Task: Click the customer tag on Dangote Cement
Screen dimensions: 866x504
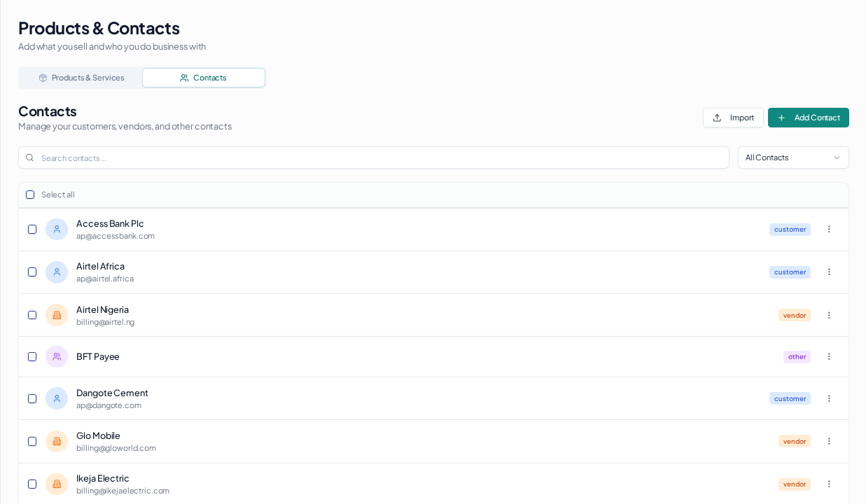Action: pyautogui.click(x=790, y=398)
